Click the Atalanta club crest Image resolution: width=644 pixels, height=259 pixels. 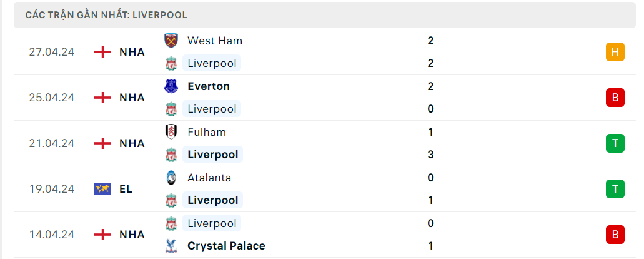click(171, 178)
